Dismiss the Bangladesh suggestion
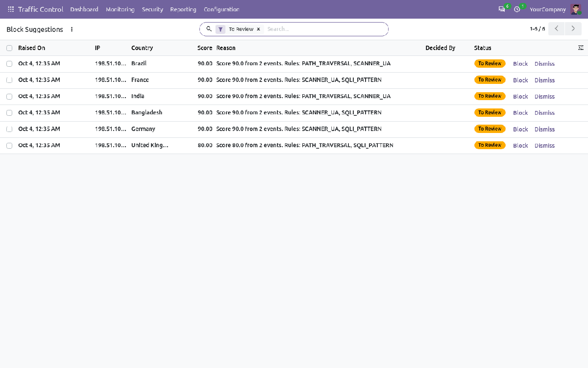The image size is (588, 368). pyautogui.click(x=544, y=113)
